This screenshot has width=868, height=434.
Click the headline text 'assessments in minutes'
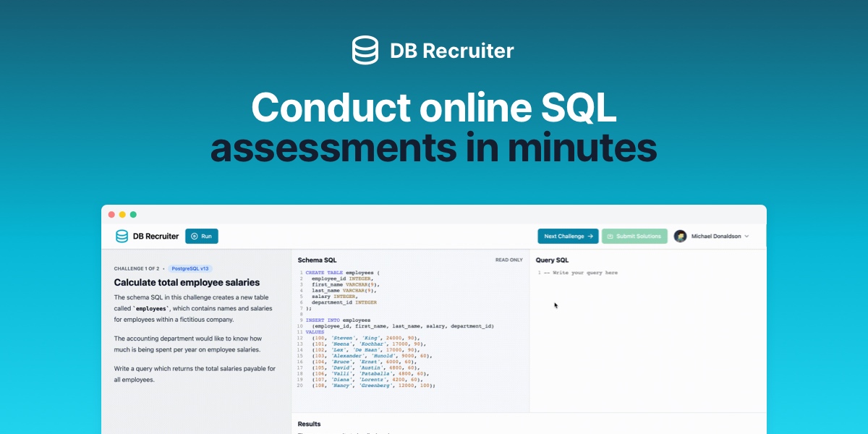[x=434, y=146]
